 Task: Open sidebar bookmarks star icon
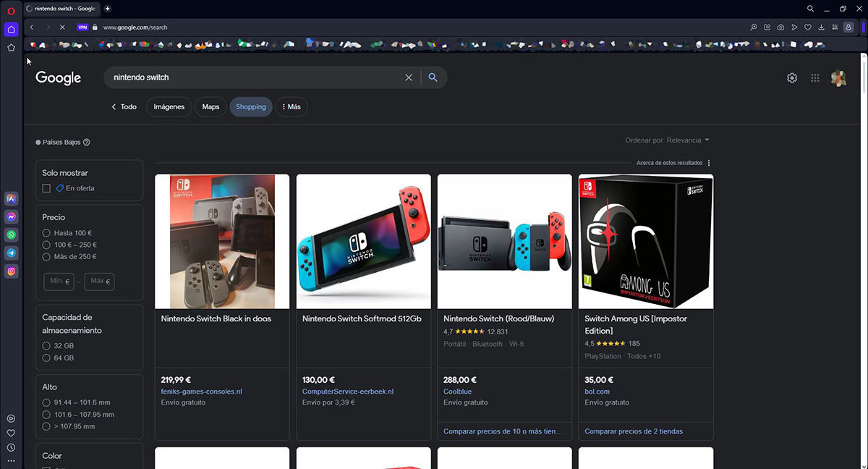(x=11, y=48)
